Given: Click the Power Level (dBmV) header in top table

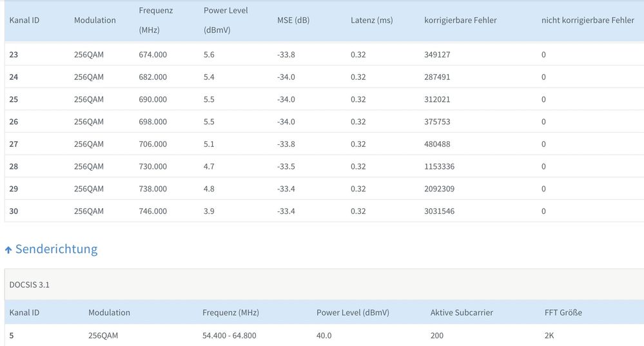Looking at the screenshot, I should (x=226, y=20).
